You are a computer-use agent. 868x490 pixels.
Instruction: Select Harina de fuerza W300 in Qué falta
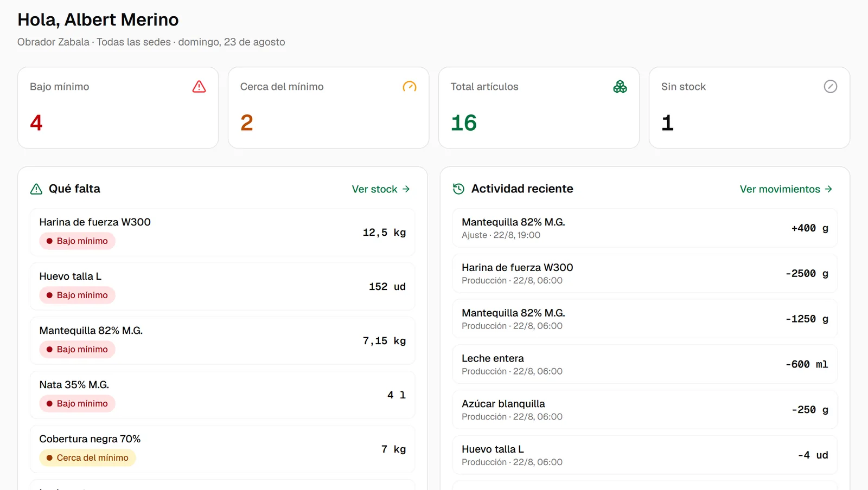coord(222,233)
